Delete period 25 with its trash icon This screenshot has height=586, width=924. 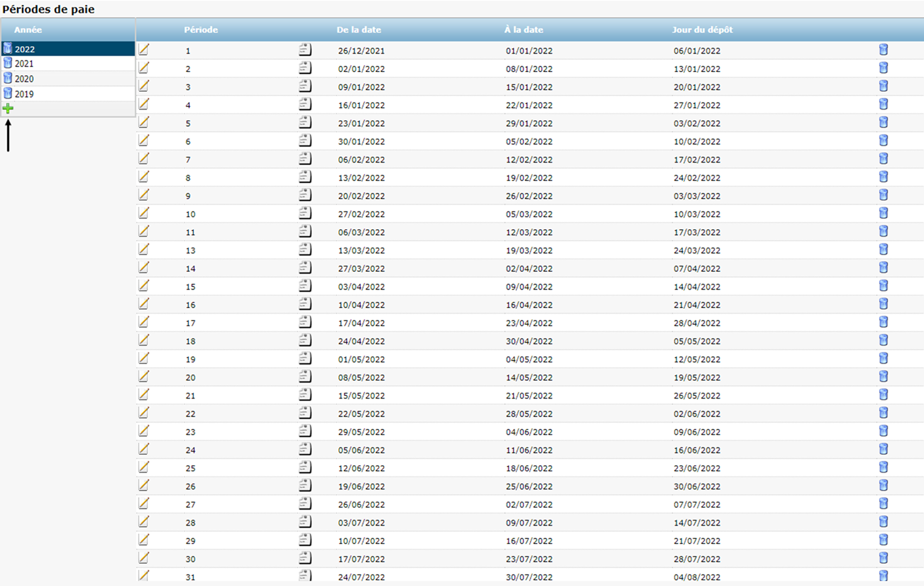tap(883, 467)
